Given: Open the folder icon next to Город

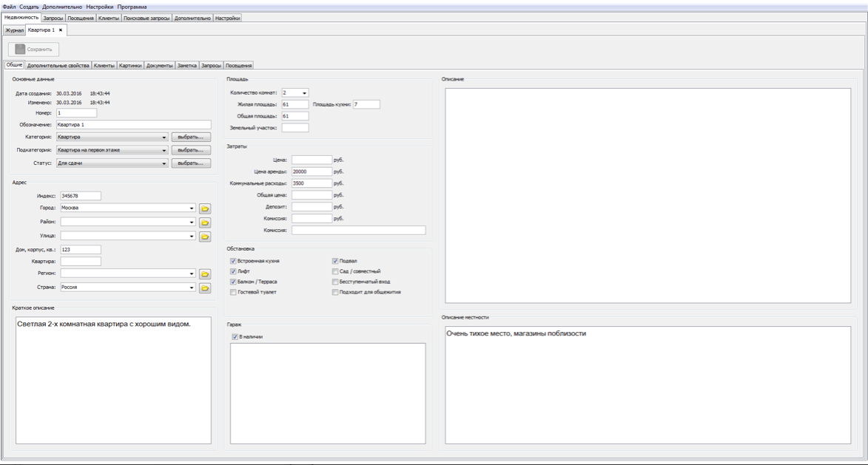Looking at the screenshot, I should point(205,208).
